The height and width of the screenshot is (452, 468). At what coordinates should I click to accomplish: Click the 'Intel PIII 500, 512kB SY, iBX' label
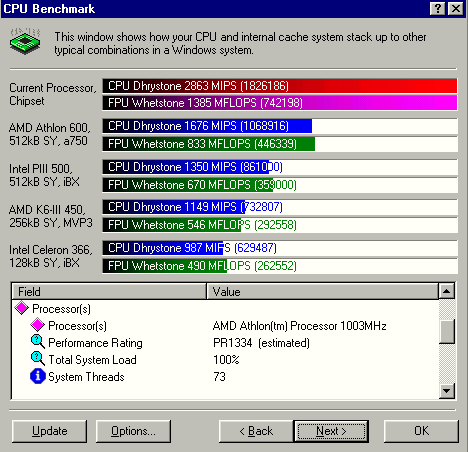(44, 175)
